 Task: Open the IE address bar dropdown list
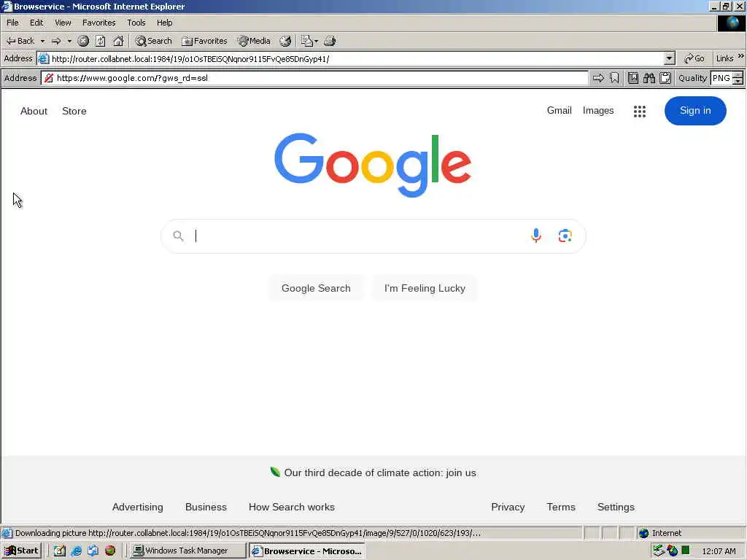[x=670, y=58]
